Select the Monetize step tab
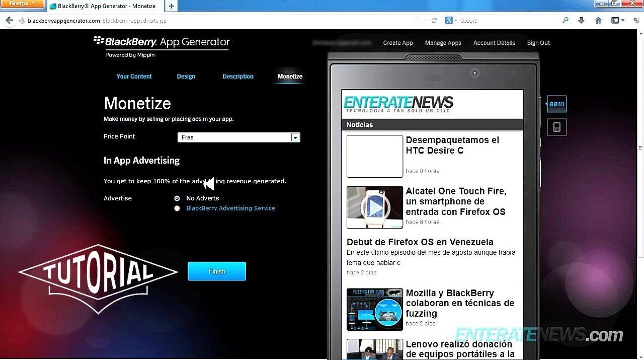 tap(290, 77)
